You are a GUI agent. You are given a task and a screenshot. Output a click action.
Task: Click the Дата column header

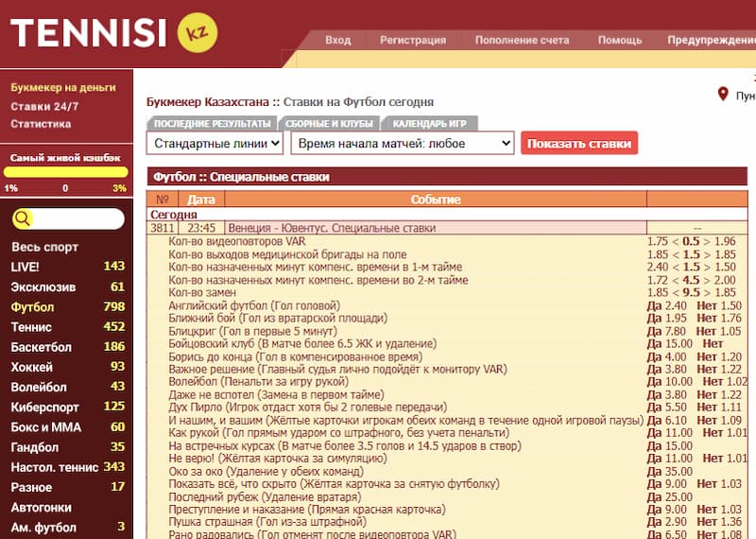[201, 200]
